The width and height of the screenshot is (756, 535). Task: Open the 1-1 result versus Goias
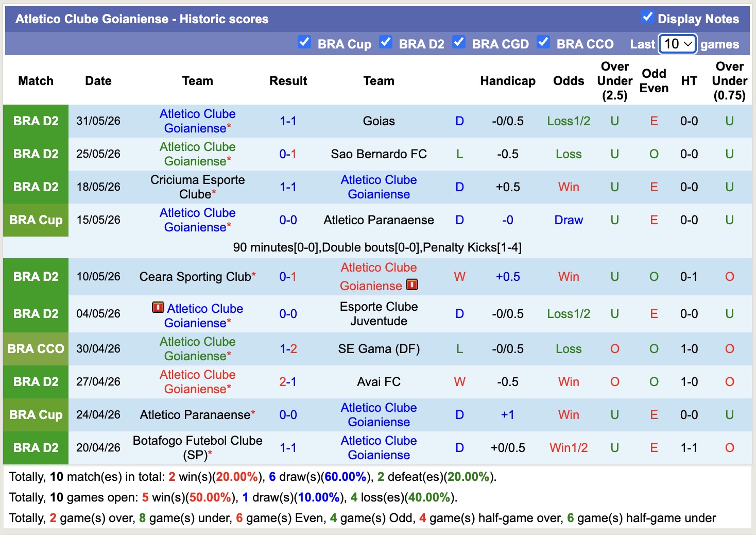[x=288, y=121]
